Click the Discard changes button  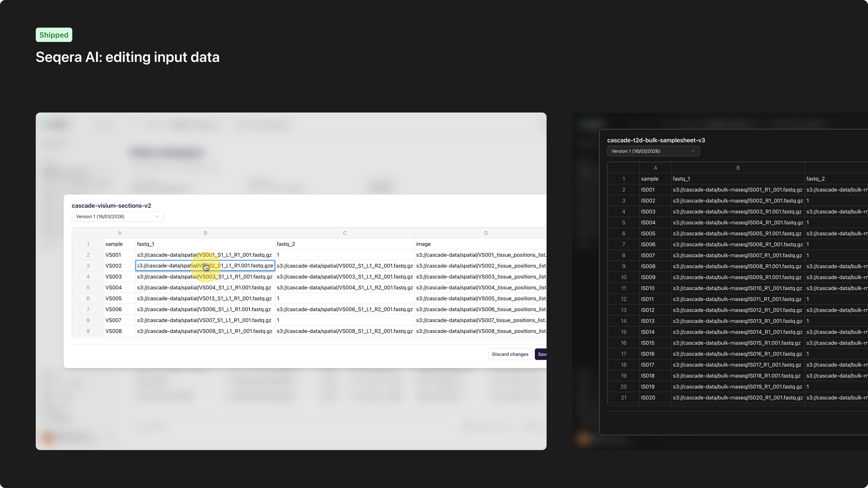[x=510, y=354]
